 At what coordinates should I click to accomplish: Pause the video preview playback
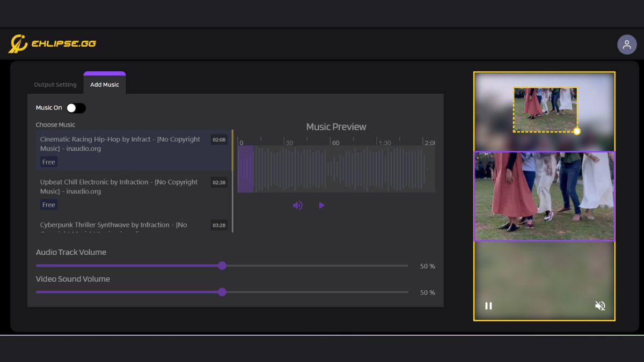click(x=488, y=306)
